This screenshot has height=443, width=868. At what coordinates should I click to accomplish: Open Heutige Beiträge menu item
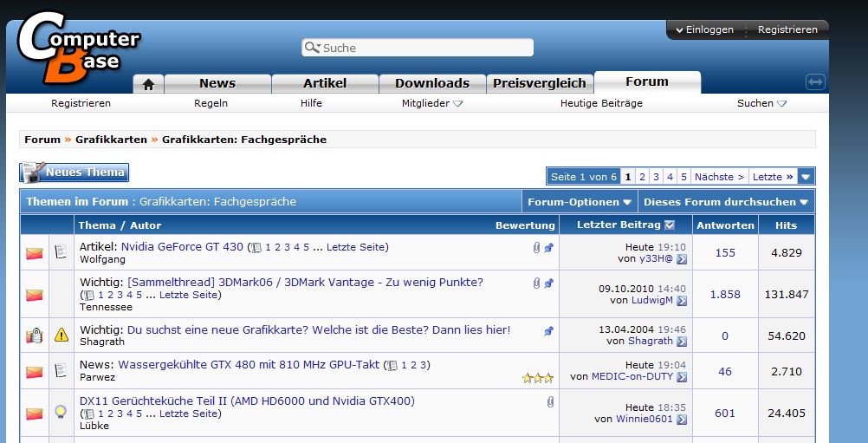point(601,103)
